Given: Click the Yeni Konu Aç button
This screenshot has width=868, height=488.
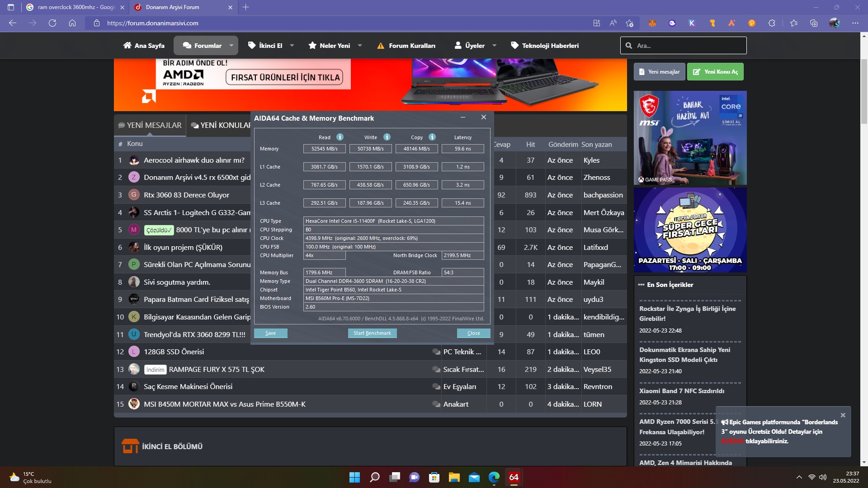Looking at the screenshot, I should click(715, 72).
